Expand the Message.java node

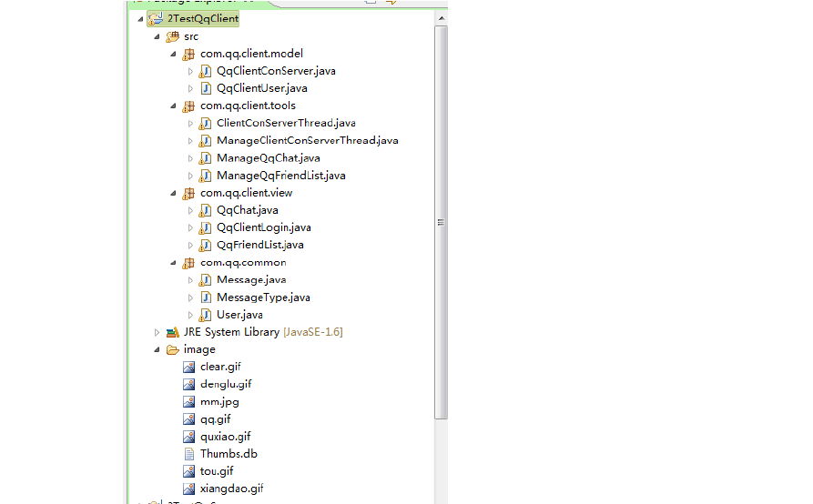coord(190,280)
